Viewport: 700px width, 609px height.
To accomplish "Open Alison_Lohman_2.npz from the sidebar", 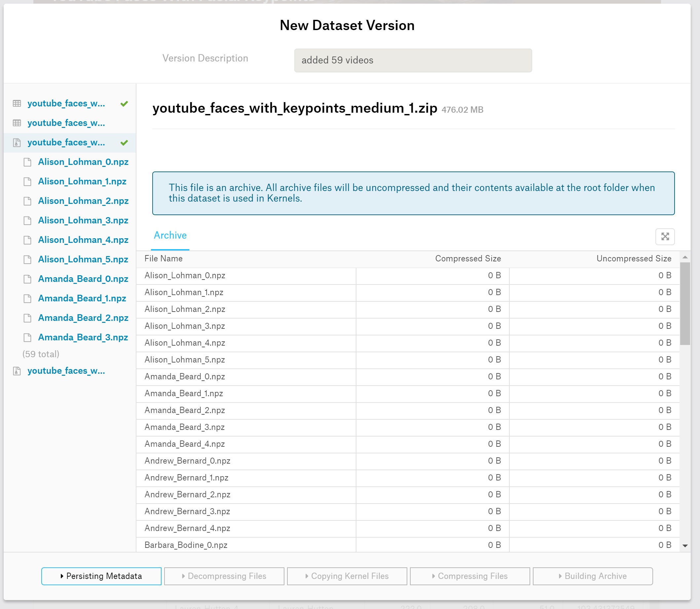I will coord(83,201).
